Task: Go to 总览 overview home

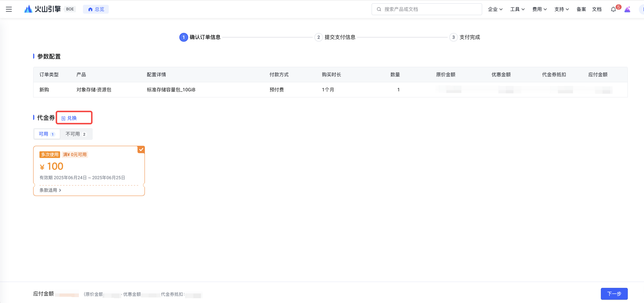Action: 96,9
